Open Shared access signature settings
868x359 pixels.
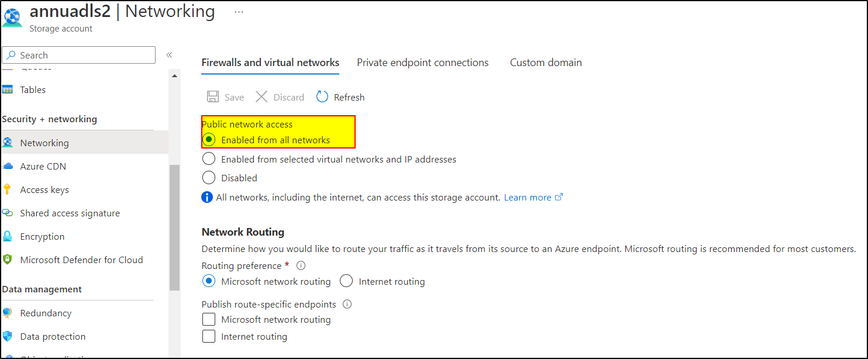(x=70, y=212)
